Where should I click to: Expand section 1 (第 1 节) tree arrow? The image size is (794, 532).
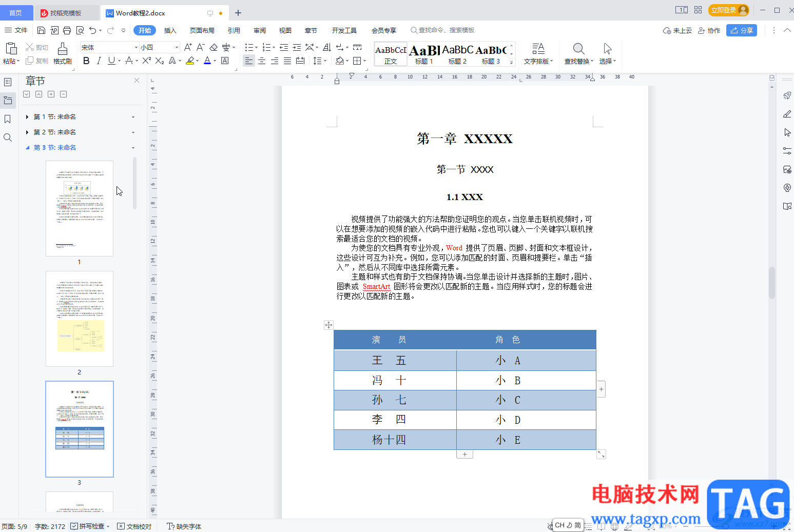click(x=27, y=117)
